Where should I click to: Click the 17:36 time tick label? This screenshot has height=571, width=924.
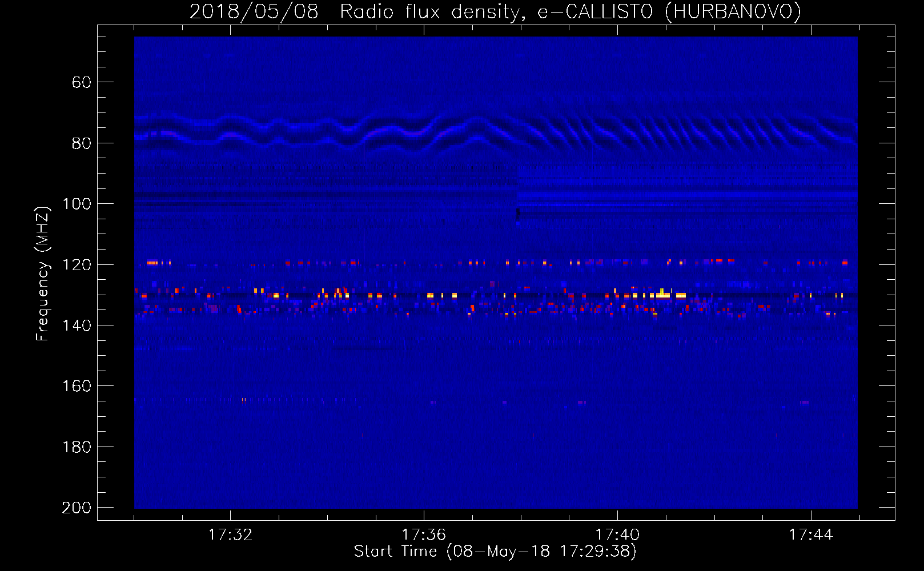point(424,534)
